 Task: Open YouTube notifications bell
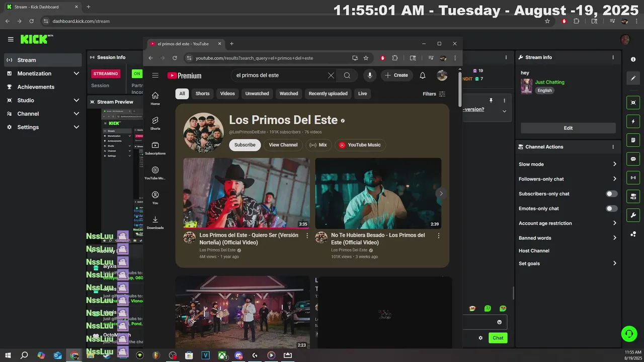click(x=423, y=75)
